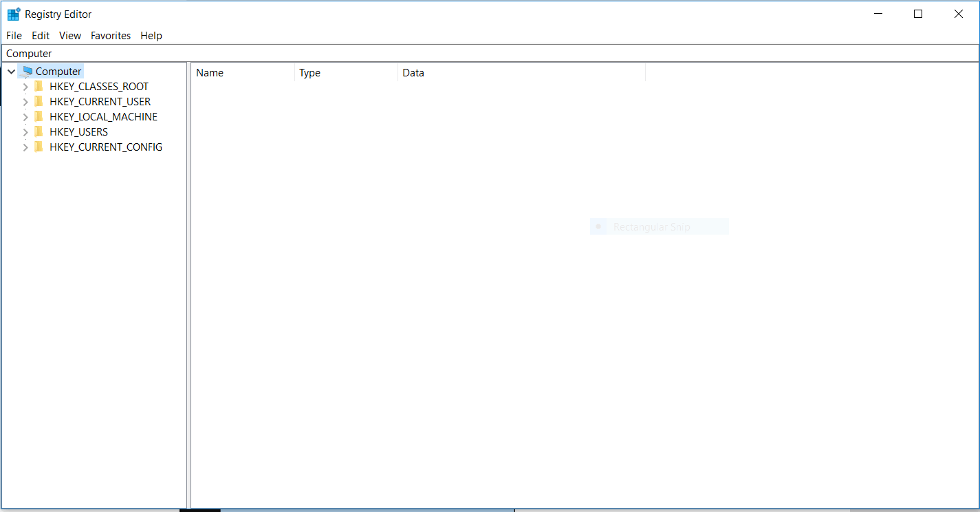Click the Computer icon in the tree
Viewport: 980px width, 512px height.
(28, 71)
